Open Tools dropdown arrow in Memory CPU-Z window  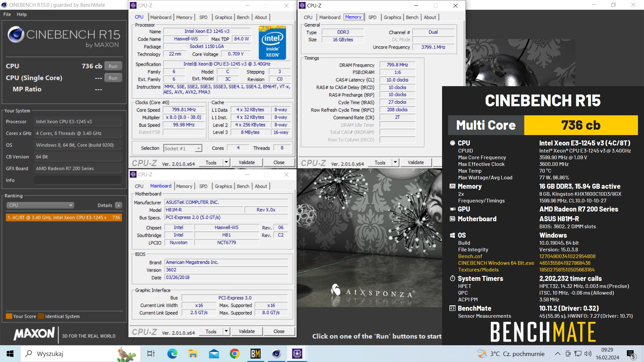pyautogui.click(x=395, y=162)
